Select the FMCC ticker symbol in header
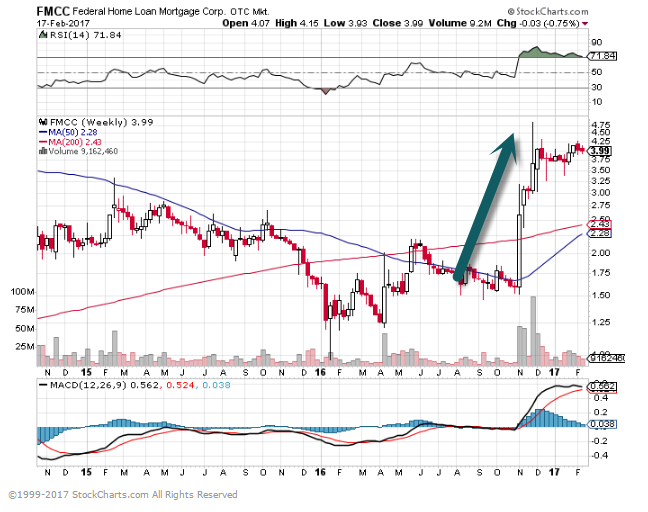 pyautogui.click(x=53, y=11)
